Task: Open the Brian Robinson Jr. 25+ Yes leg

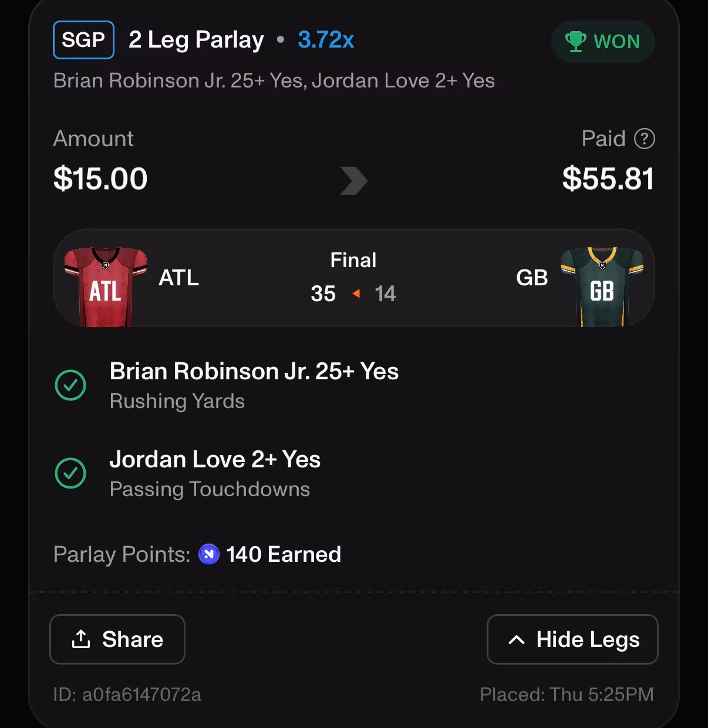Action: pyautogui.click(x=254, y=386)
